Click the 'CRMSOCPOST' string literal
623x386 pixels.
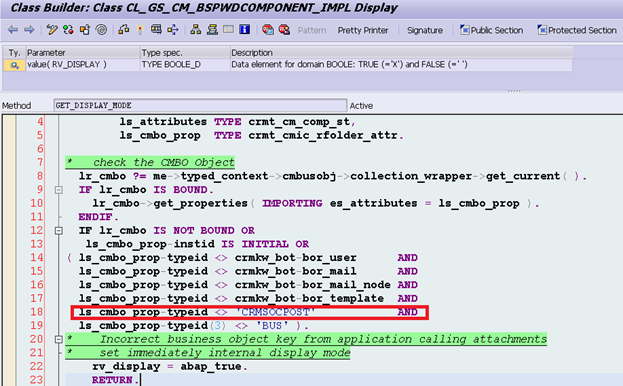(x=275, y=312)
